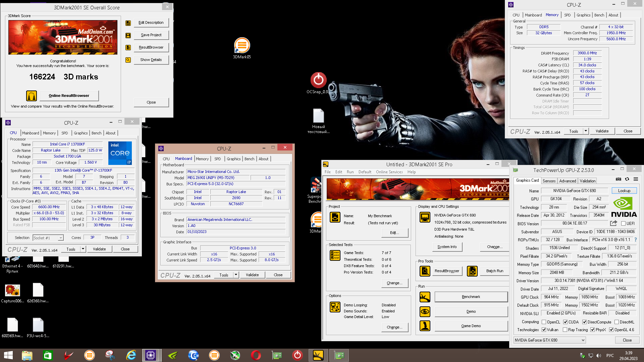Expand Tools dropdown arrow in CPU-Z Memory window
Image resolution: width=644 pixels, height=362 pixels.
[x=586, y=131]
